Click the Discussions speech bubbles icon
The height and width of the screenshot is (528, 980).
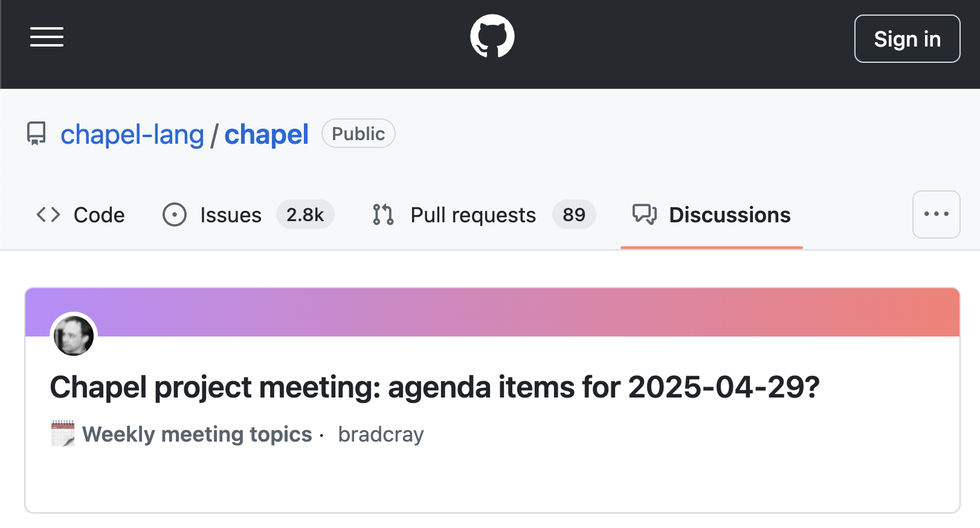pyautogui.click(x=645, y=214)
